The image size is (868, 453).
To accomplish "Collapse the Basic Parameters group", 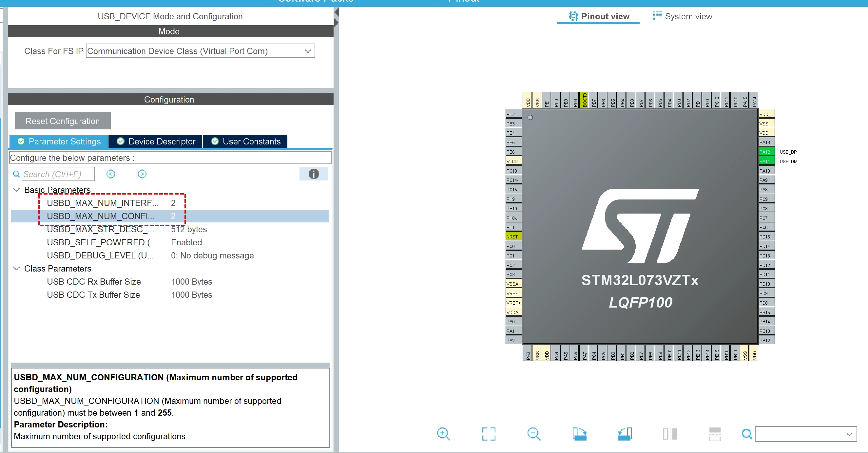I will click(16, 190).
